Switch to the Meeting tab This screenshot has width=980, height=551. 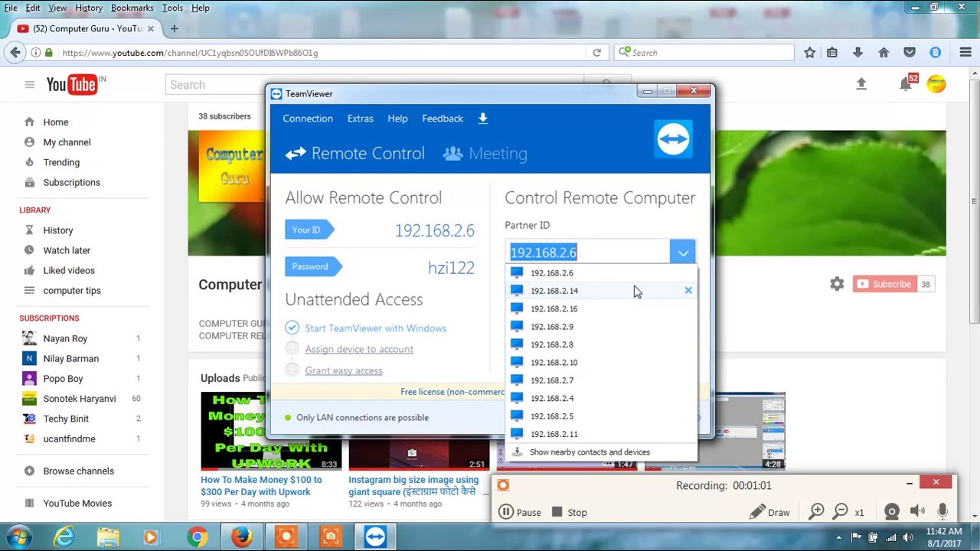tap(485, 154)
